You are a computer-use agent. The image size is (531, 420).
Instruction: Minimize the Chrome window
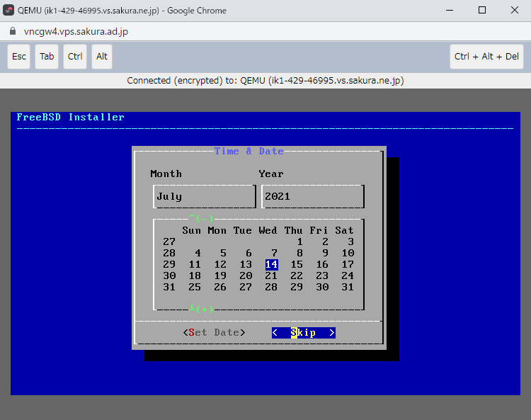450,10
